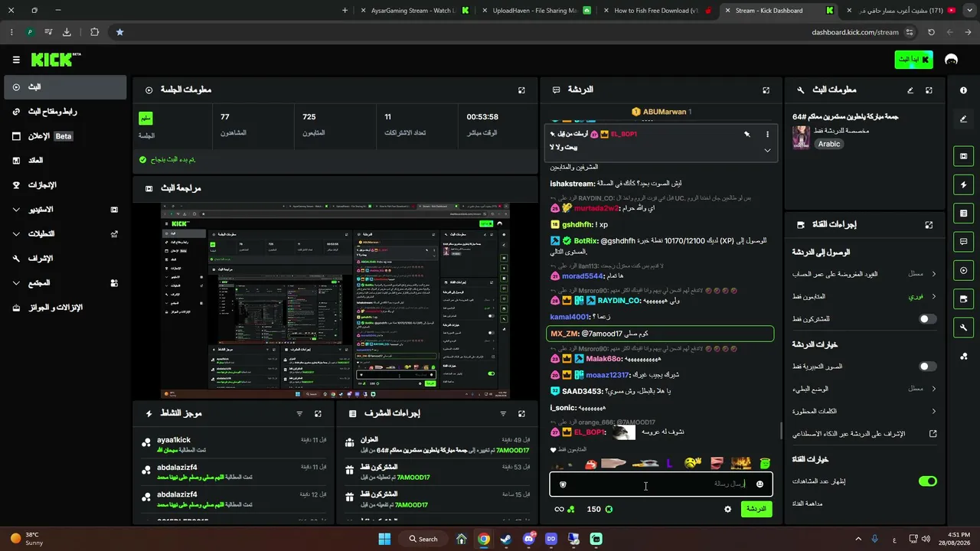Toggle the chat bubble widget in the right rail

[x=963, y=242]
